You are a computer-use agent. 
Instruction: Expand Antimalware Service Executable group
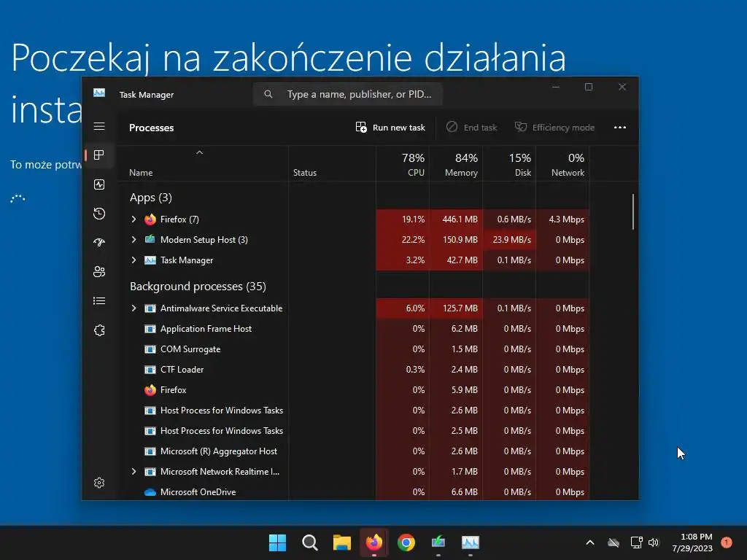click(x=134, y=308)
